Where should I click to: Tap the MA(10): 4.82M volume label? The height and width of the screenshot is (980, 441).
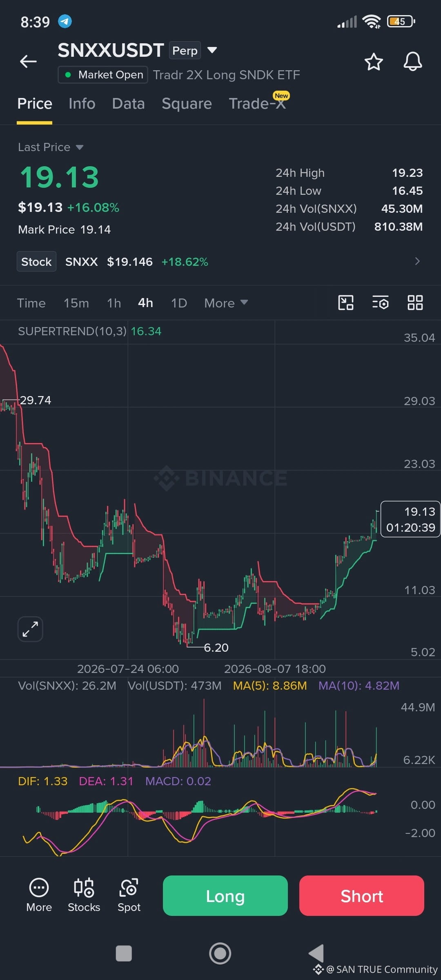click(x=359, y=686)
